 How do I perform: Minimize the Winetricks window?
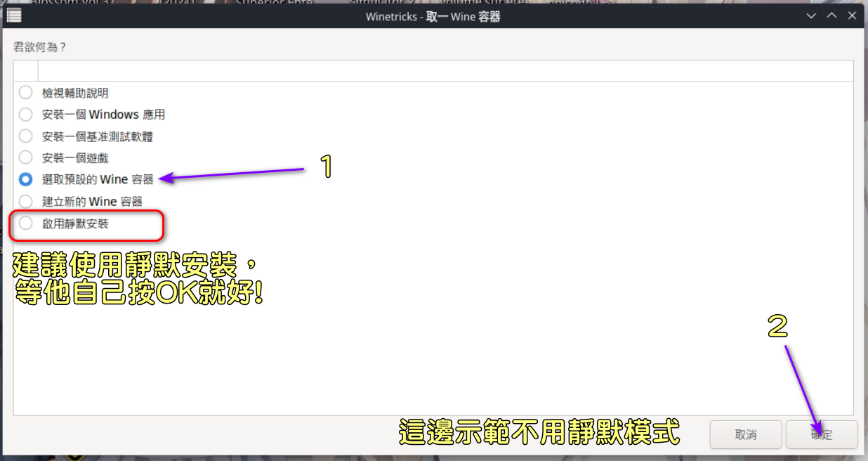click(x=812, y=15)
